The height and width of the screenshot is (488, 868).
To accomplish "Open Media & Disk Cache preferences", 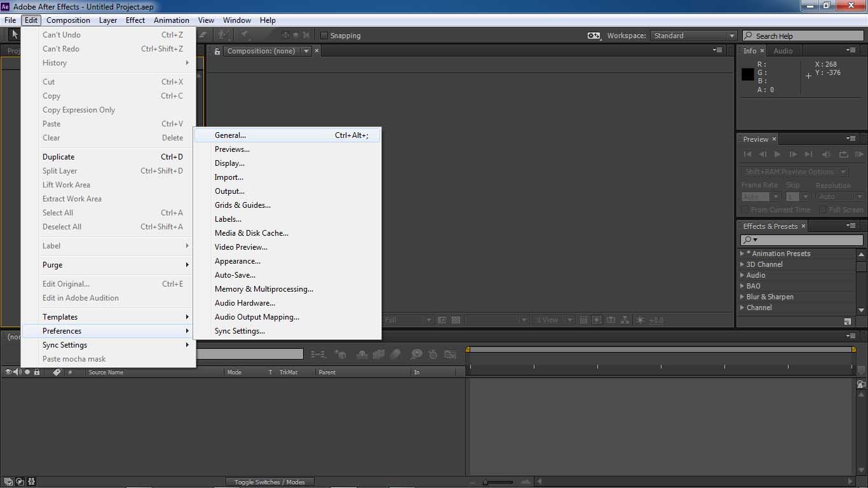I will 287,233.
